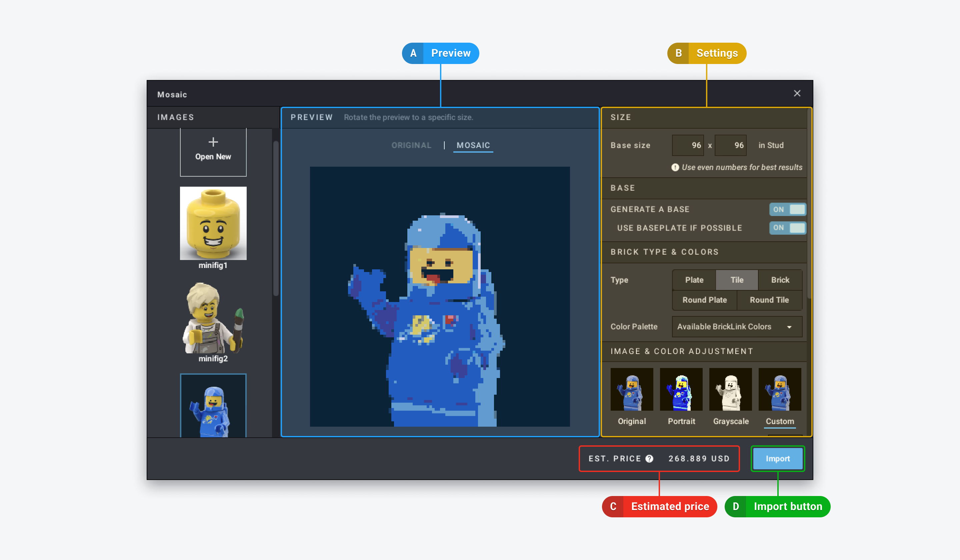Select the blue spaceman image thumbnail
The height and width of the screenshot is (560, 960).
tap(213, 406)
